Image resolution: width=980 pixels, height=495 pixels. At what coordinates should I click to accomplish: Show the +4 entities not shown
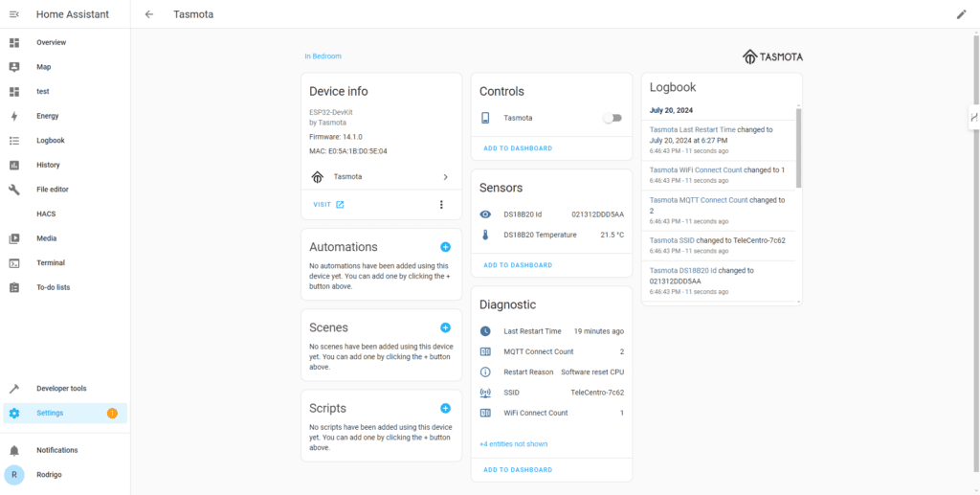click(x=513, y=444)
